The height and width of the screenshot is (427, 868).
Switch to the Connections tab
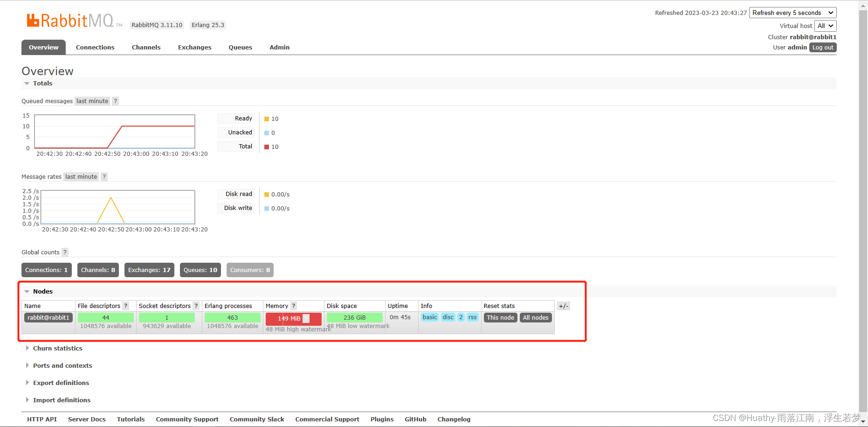[95, 48]
